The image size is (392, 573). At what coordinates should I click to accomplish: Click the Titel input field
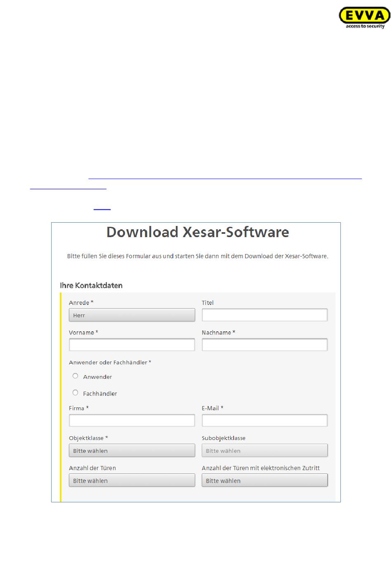click(x=264, y=315)
